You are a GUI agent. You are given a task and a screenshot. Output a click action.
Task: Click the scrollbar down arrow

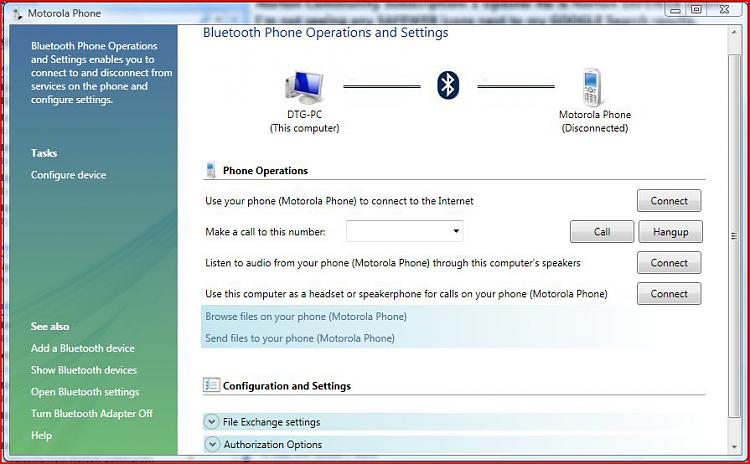click(734, 447)
